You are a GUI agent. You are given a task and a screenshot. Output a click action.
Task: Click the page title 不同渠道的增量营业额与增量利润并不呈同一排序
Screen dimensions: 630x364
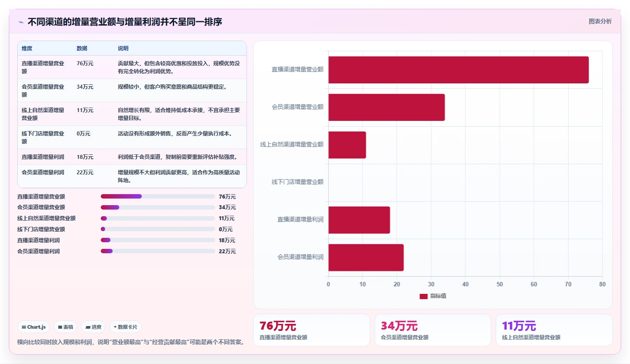125,22
